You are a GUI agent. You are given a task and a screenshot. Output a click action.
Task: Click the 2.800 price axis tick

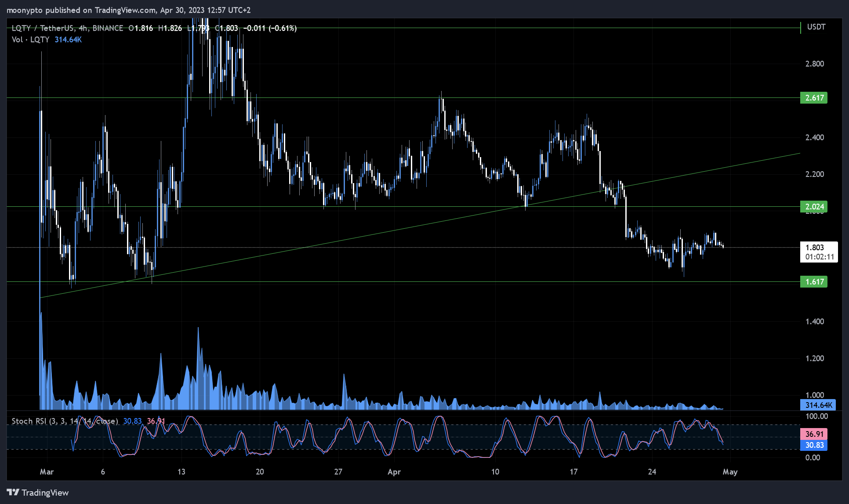(814, 64)
